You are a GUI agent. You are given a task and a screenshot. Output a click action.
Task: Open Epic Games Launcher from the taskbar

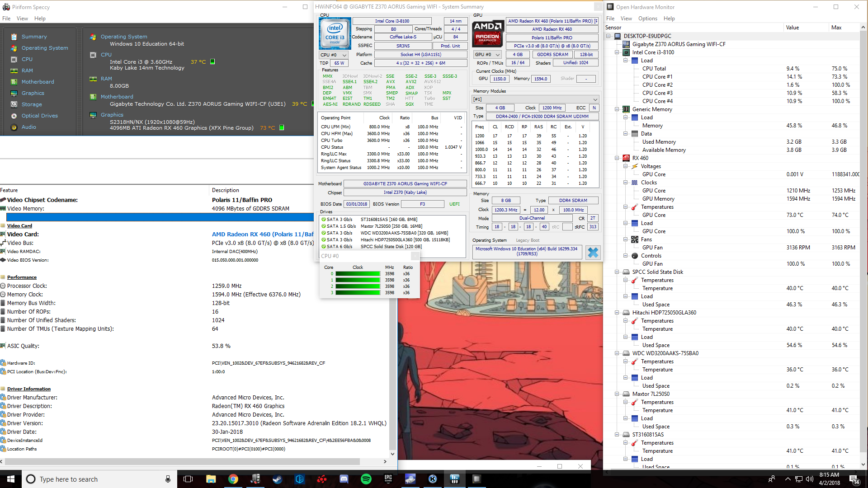pyautogui.click(x=388, y=479)
